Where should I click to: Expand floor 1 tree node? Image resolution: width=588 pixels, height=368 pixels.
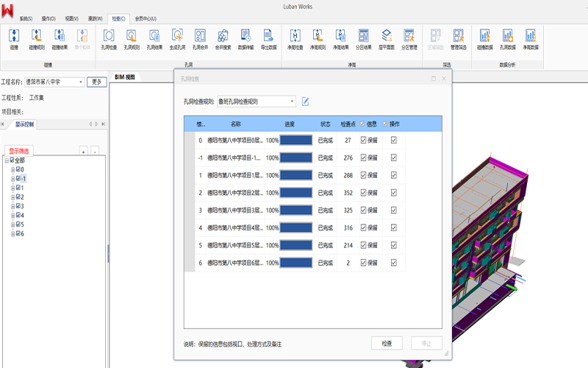click(x=12, y=188)
